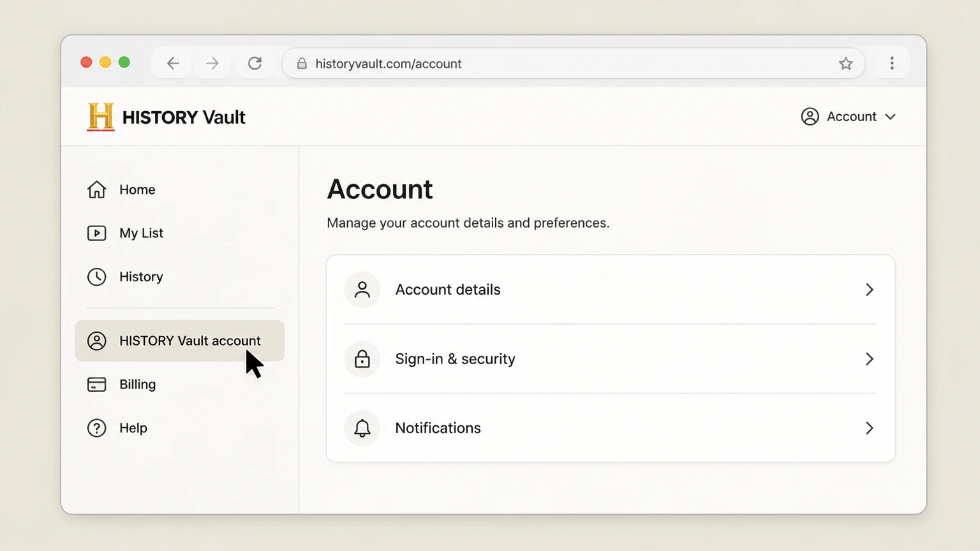
Task: Click the Help question mark icon
Action: click(97, 428)
